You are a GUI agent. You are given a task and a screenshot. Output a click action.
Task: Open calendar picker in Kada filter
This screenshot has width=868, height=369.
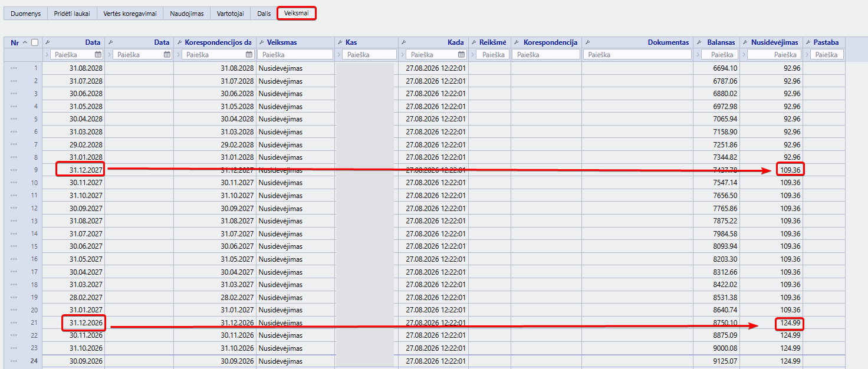(462, 54)
